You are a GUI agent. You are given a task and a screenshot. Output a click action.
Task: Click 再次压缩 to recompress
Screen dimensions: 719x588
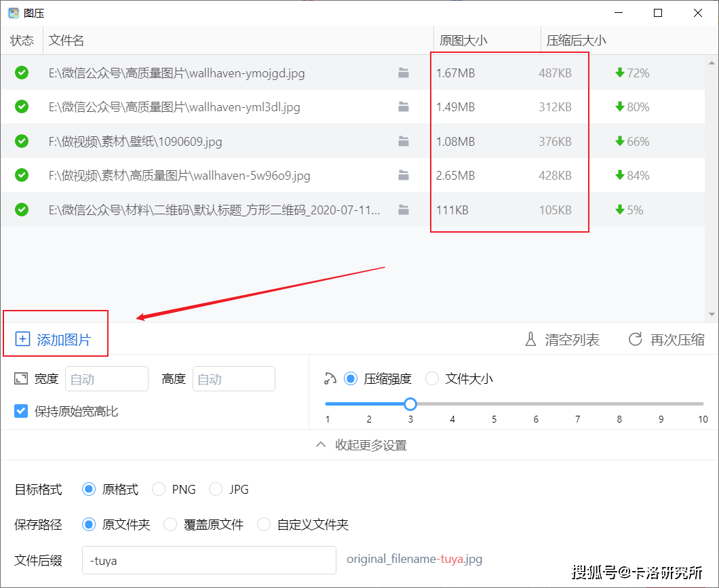click(x=666, y=340)
